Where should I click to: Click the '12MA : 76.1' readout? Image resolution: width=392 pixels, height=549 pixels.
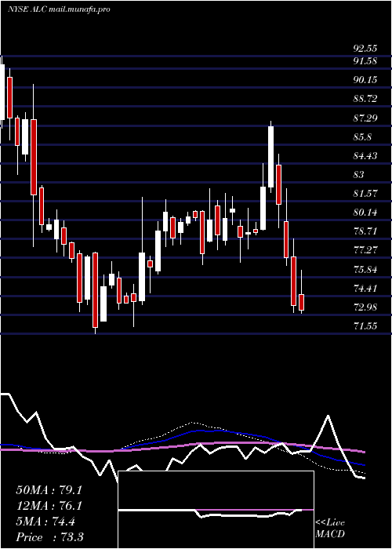(49, 506)
